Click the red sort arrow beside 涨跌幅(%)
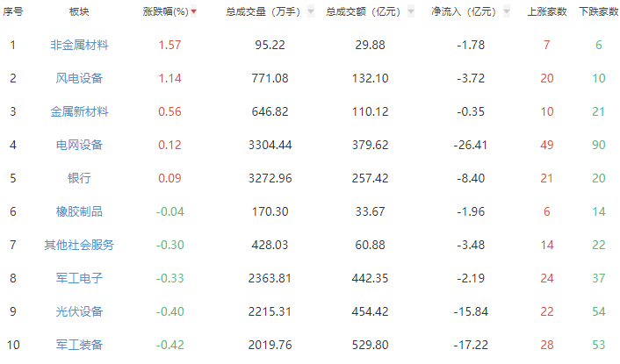This screenshot has width=620, height=364. [x=194, y=12]
